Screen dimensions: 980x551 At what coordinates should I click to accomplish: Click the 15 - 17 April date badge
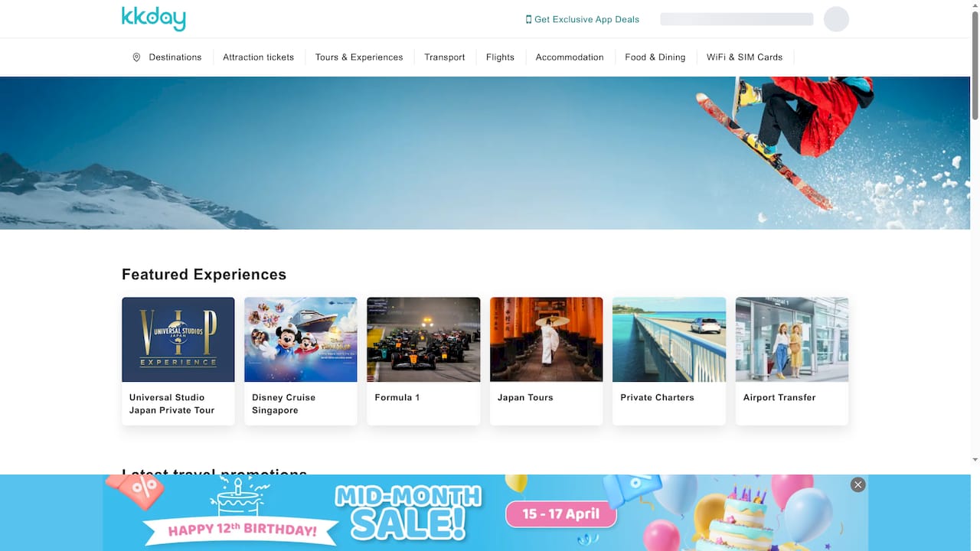coord(561,514)
